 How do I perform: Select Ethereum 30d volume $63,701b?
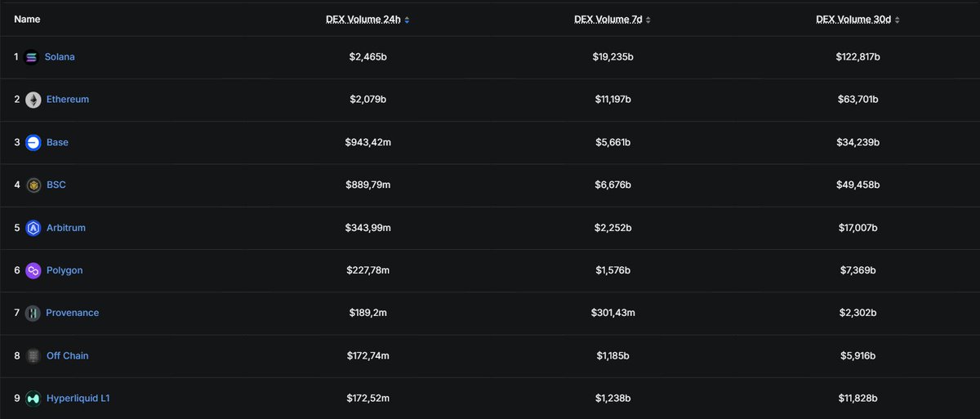[x=857, y=100]
